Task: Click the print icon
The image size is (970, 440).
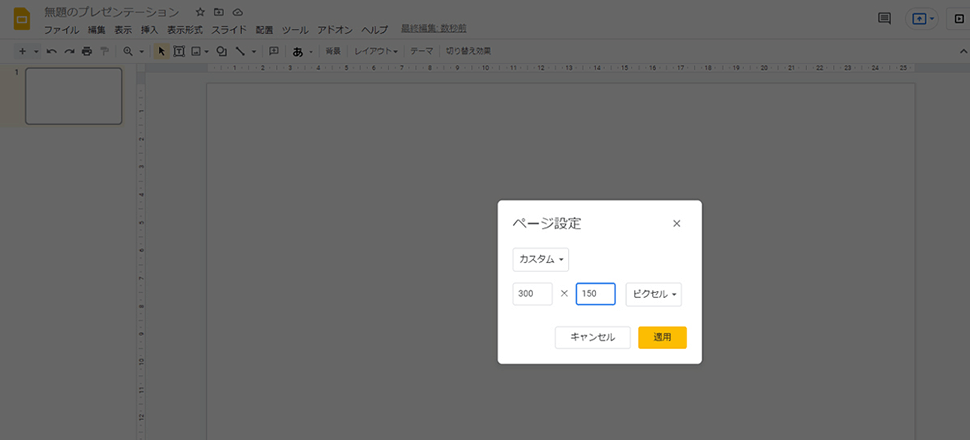Action: 87,51
